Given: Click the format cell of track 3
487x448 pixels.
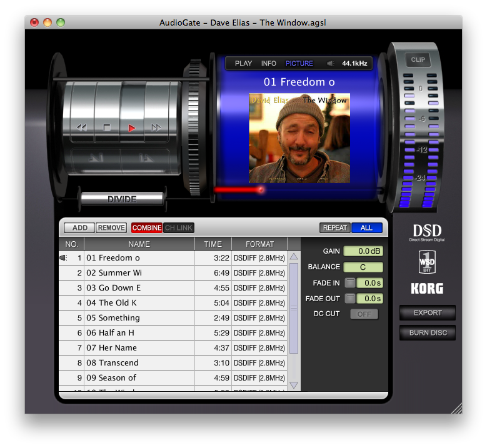Looking at the screenshot, I should (259, 288).
